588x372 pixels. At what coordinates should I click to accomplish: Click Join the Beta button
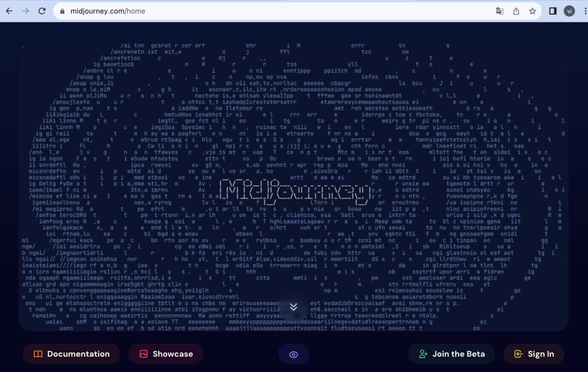tap(451, 354)
